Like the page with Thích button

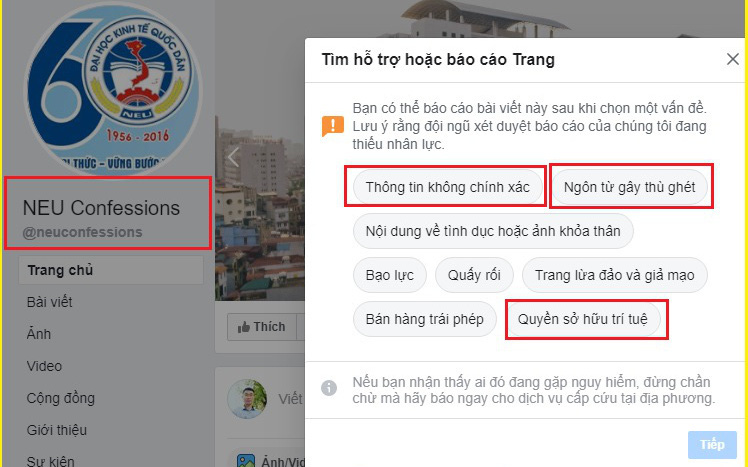coord(262,327)
